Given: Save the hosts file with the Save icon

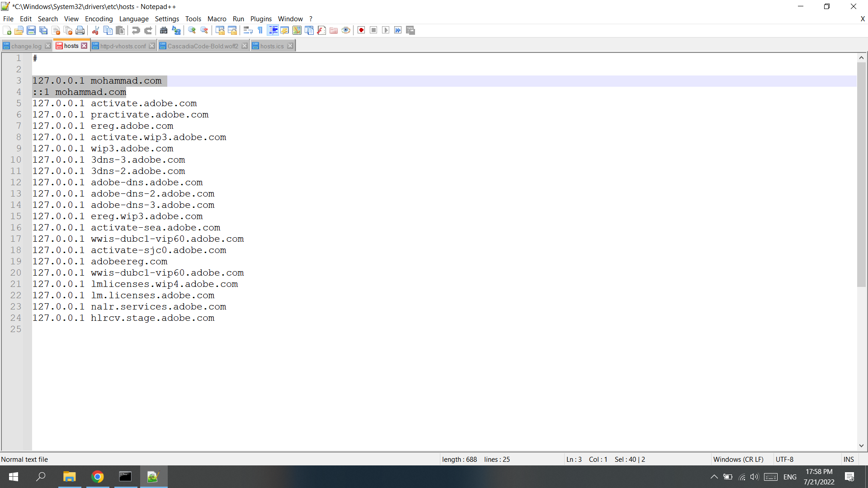Looking at the screenshot, I should click(31, 30).
